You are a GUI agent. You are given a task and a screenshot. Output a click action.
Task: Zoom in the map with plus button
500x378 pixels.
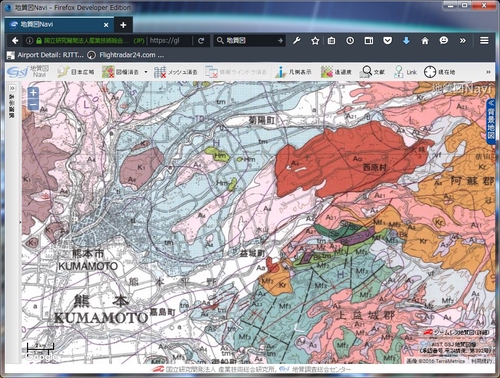[x=33, y=93]
